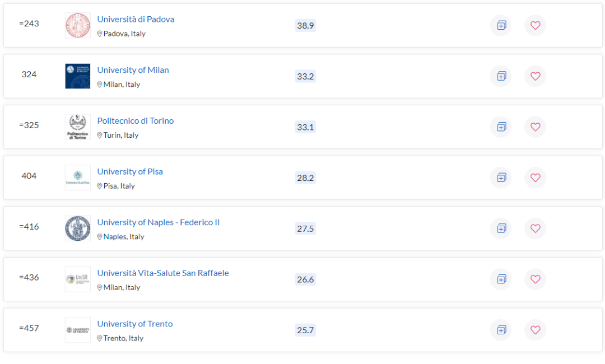Click compare icon for University of Trento
Screen dimensions: 605x364
[501, 330]
